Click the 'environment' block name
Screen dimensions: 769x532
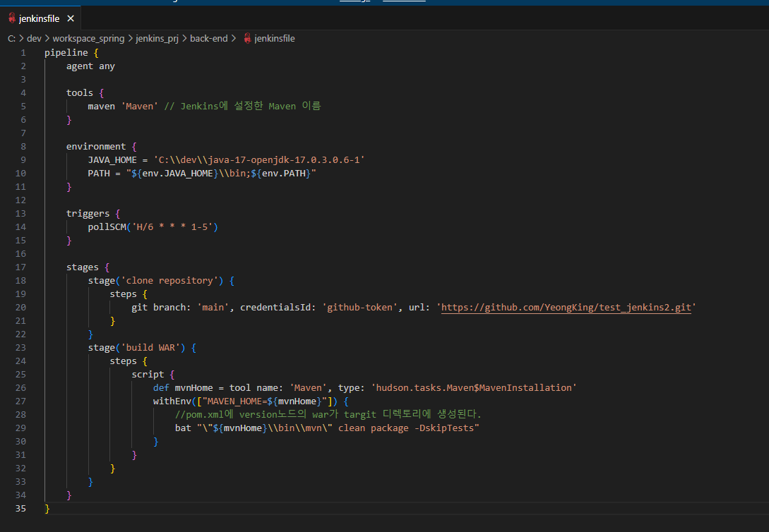(x=96, y=147)
